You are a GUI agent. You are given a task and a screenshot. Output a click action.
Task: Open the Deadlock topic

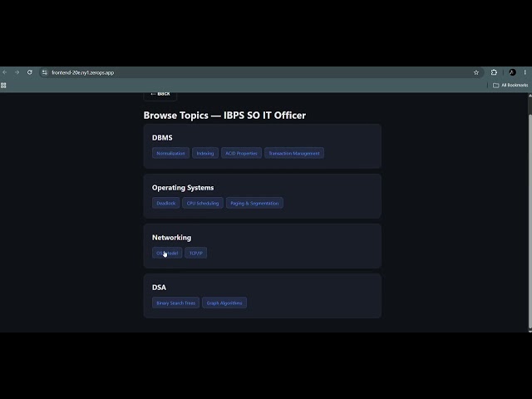(166, 203)
